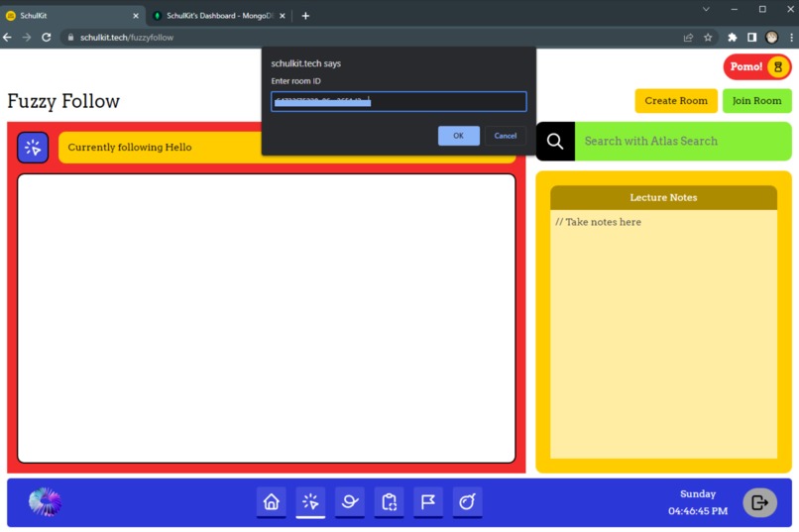Screen dimensions: 799x532
Task: Click the share page icon in address bar
Action: tap(688, 38)
